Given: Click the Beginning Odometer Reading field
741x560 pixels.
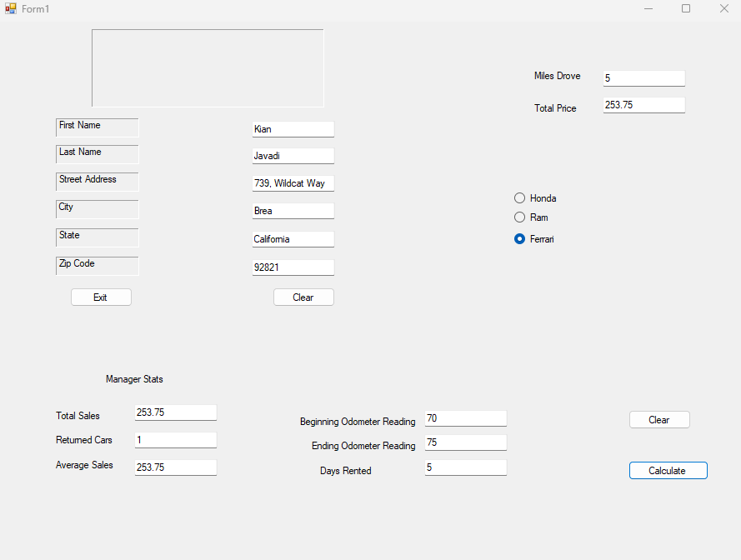Looking at the screenshot, I should tap(465, 418).
